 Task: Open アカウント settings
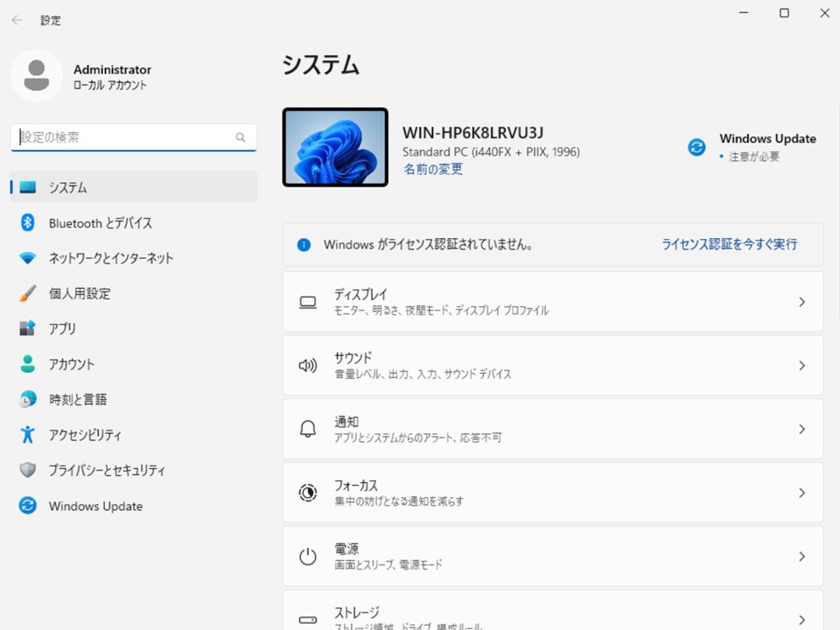133,364
